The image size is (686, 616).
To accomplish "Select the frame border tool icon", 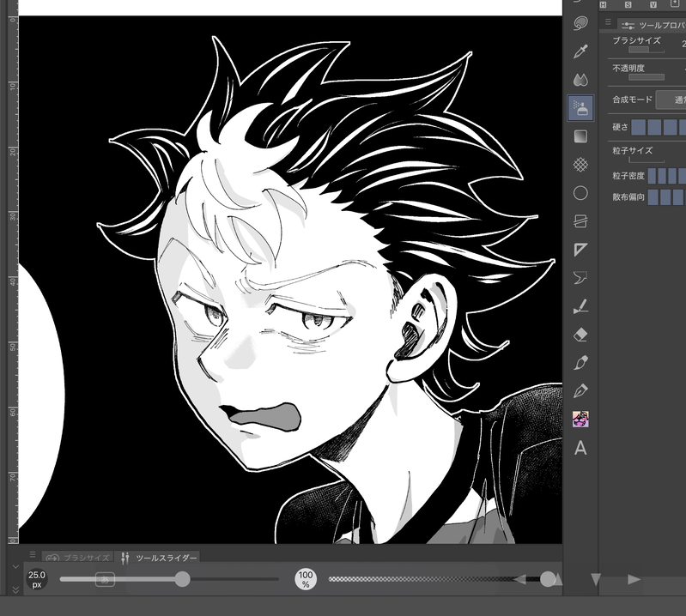I will [x=580, y=221].
